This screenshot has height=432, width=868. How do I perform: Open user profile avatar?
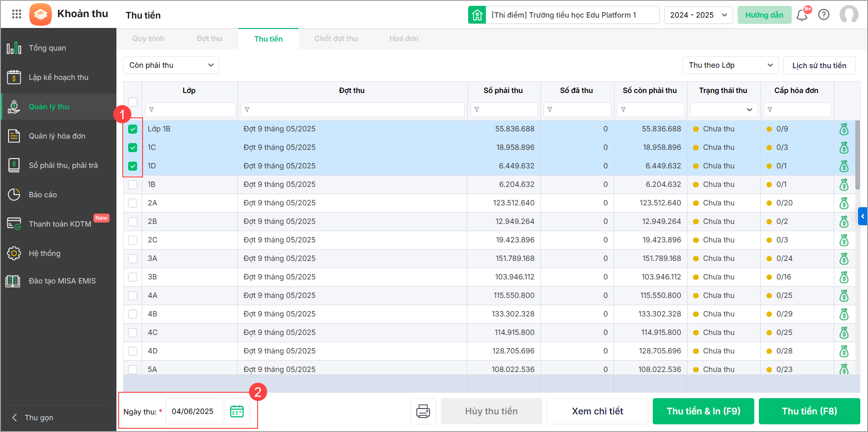click(849, 14)
